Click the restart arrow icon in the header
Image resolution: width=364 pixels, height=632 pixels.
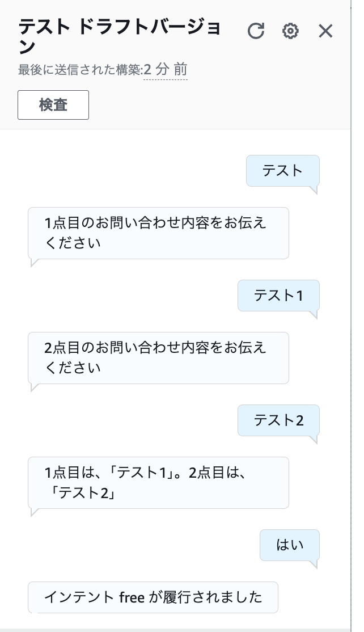coord(256,31)
